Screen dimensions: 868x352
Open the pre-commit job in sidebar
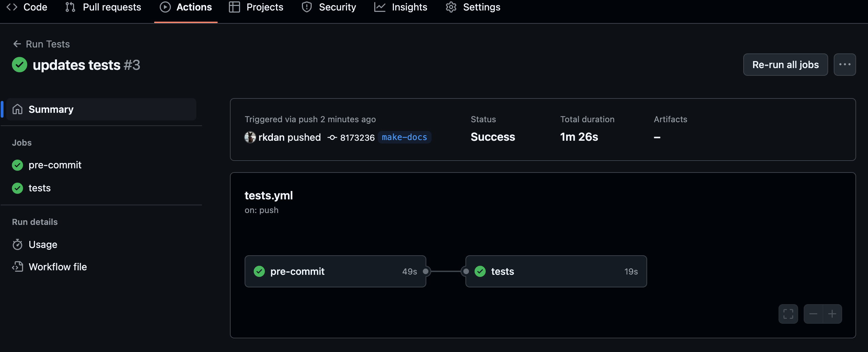coord(55,165)
